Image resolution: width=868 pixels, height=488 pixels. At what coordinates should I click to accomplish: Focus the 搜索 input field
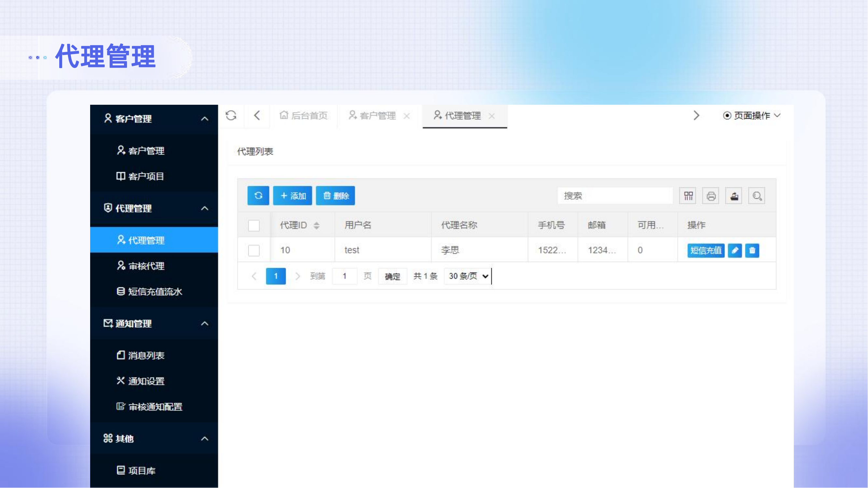pos(615,196)
